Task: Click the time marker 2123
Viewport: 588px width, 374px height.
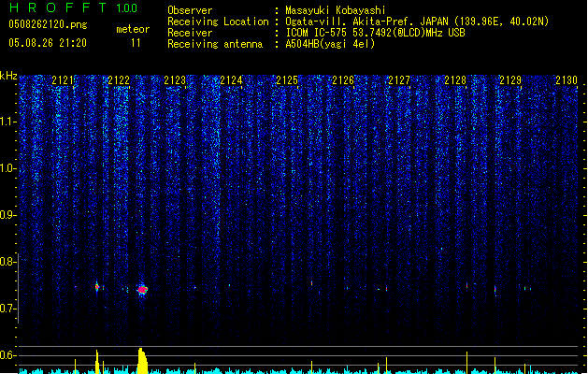Action: coord(175,80)
